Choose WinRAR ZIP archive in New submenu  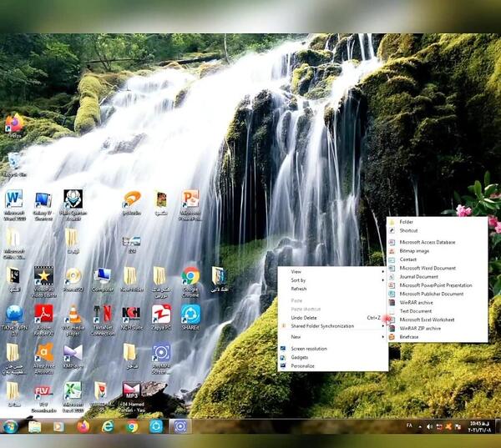click(437, 328)
